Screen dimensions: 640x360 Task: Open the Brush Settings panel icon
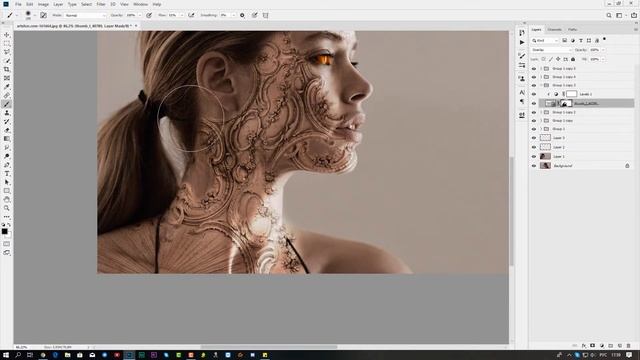point(43,15)
